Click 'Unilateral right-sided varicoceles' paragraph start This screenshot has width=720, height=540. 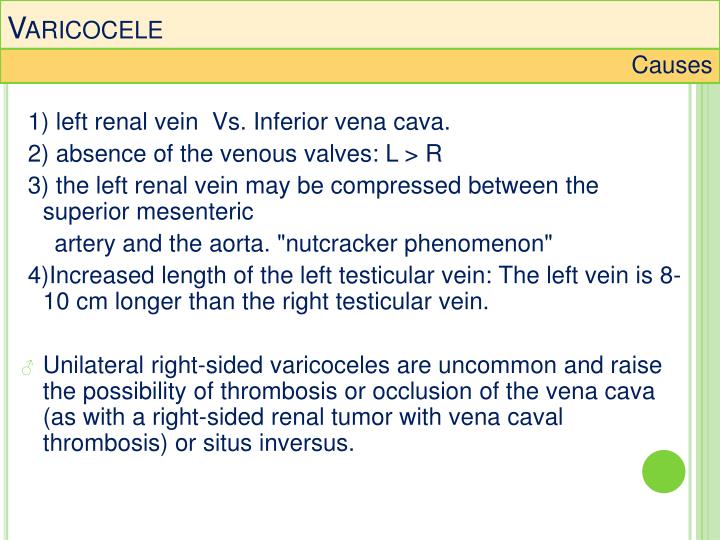154,366
